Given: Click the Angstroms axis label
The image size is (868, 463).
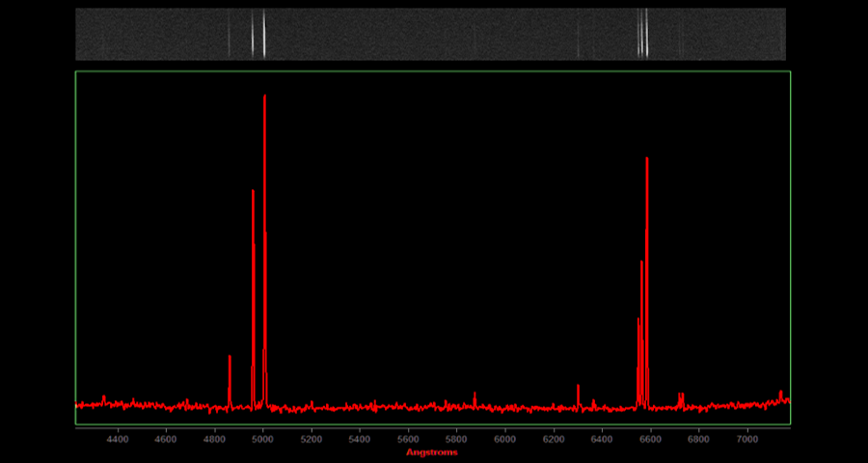Looking at the screenshot, I should click(431, 452).
